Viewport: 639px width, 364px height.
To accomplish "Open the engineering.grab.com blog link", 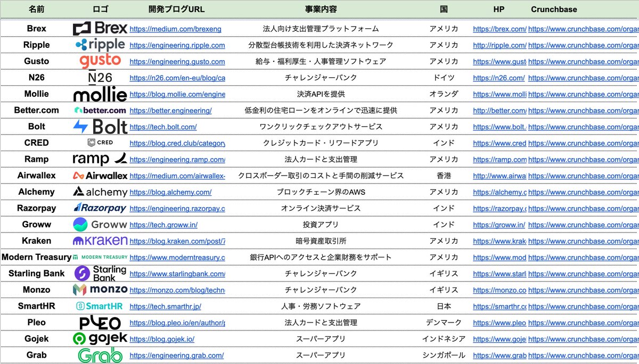I will tap(176, 355).
